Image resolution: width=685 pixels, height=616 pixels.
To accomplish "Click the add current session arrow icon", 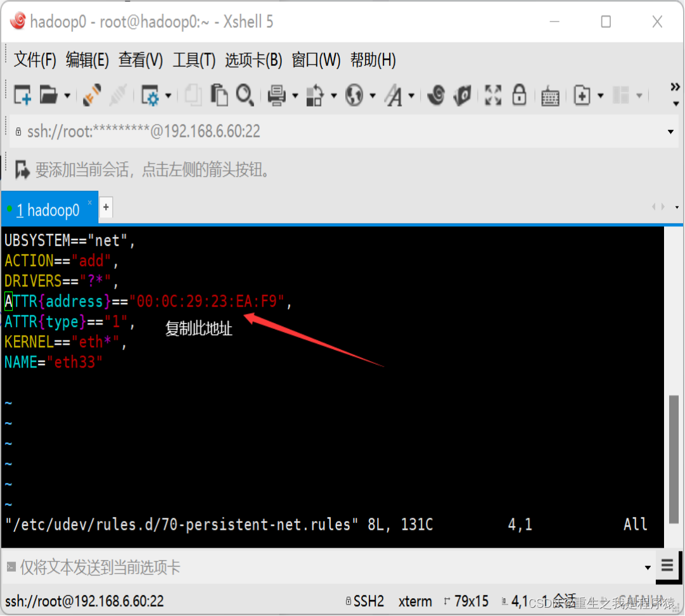I will click(22, 169).
